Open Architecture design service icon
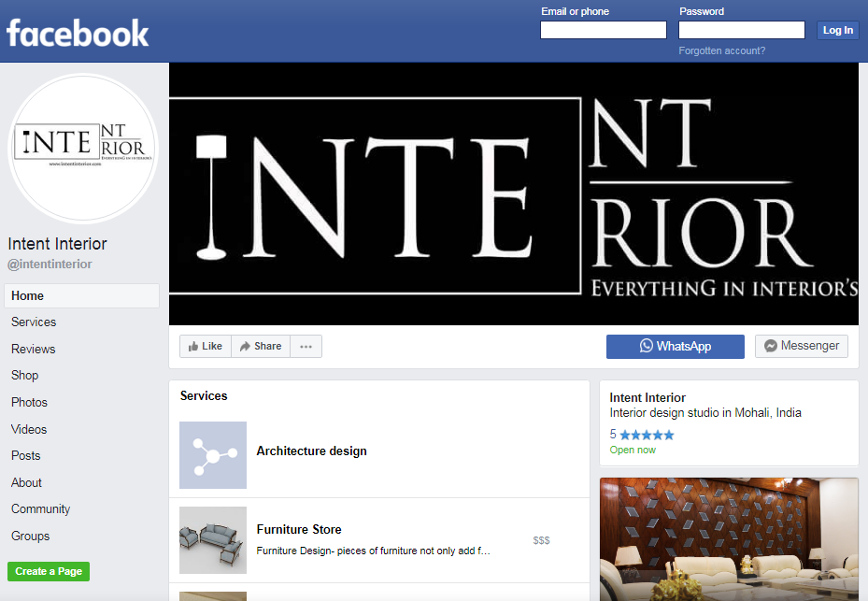868x601 pixels. (x=213, y=455)
